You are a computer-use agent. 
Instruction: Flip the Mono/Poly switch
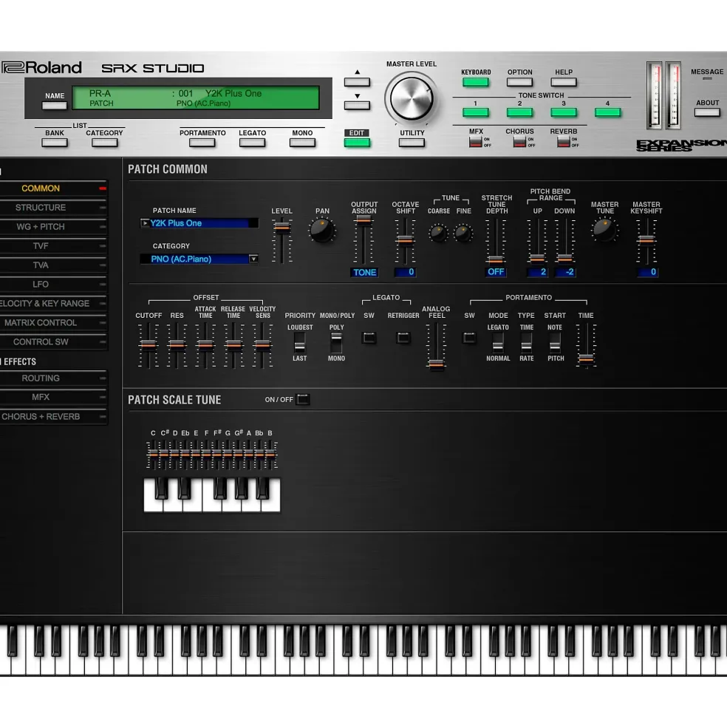pos(336,343)
